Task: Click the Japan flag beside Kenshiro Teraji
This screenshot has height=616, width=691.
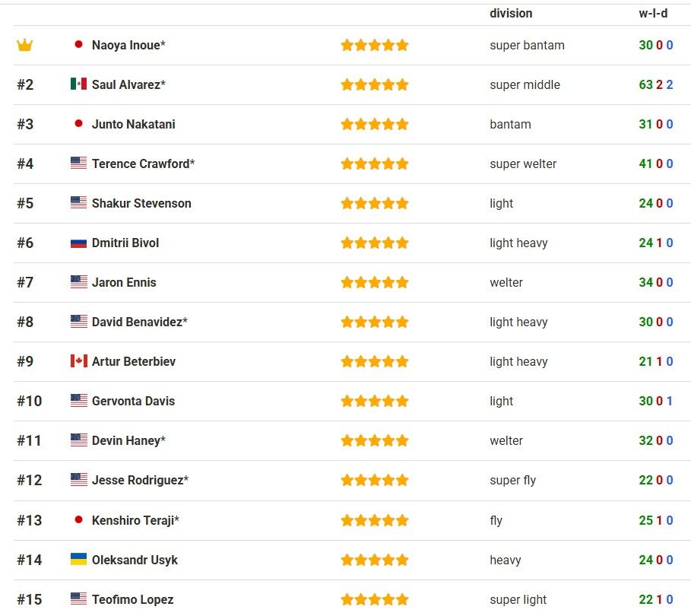Action: (x=78, y=520)
